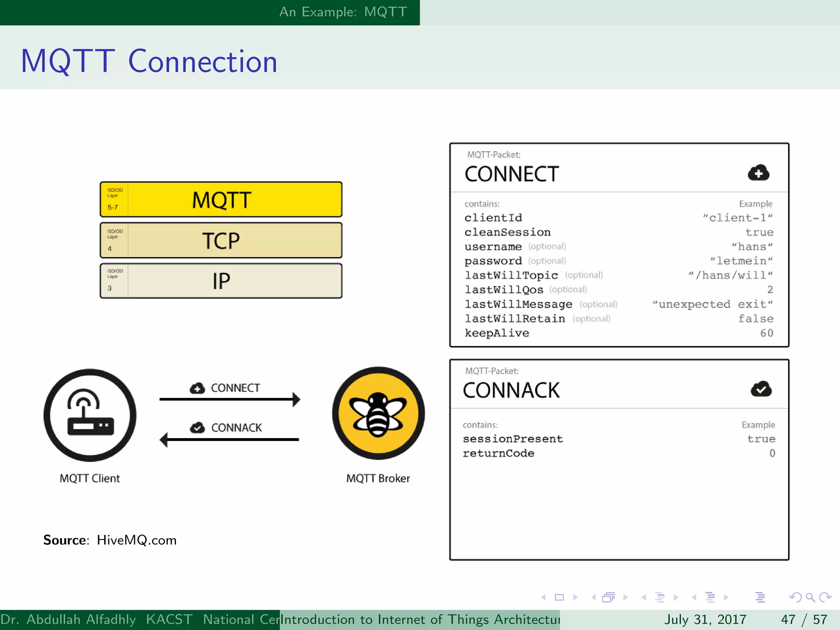Click the author name in the footer
This screenshot has width=840, height=630.
(x=68, y=619)
